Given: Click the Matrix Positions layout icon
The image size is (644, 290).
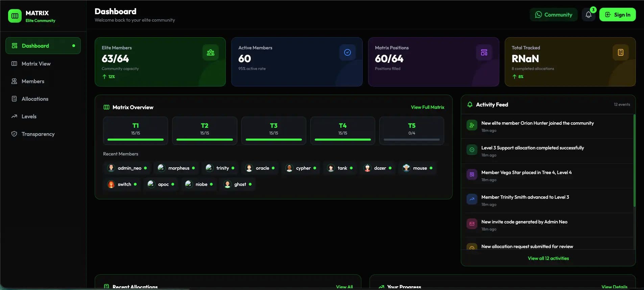Looking at the screenshot, I should [x=484, y=52].
